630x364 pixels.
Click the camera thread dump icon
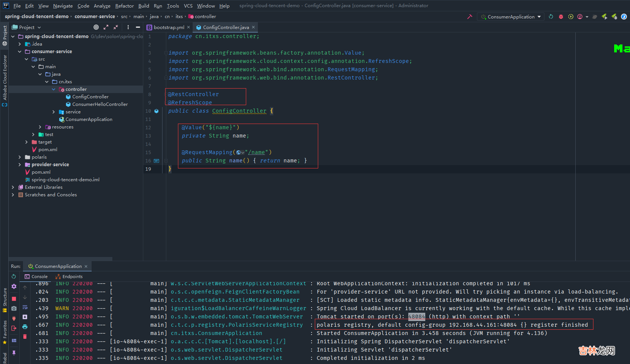(14, 308)
